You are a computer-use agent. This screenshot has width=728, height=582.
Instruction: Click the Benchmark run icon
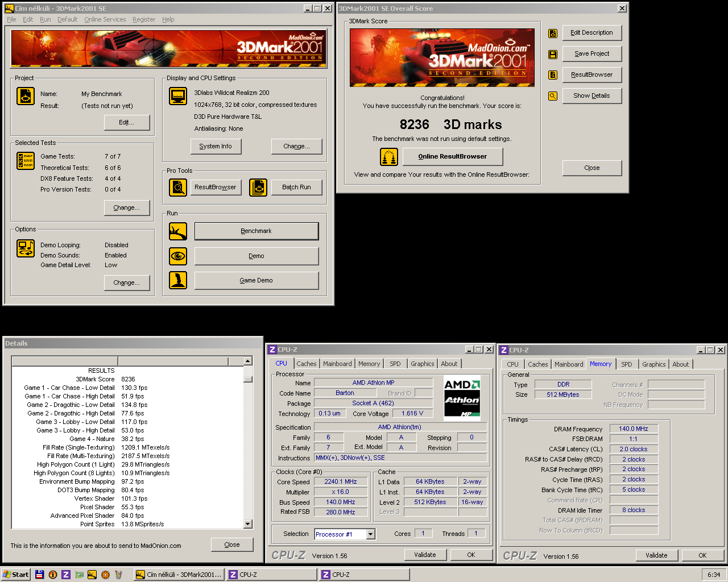tap(178, 231)
